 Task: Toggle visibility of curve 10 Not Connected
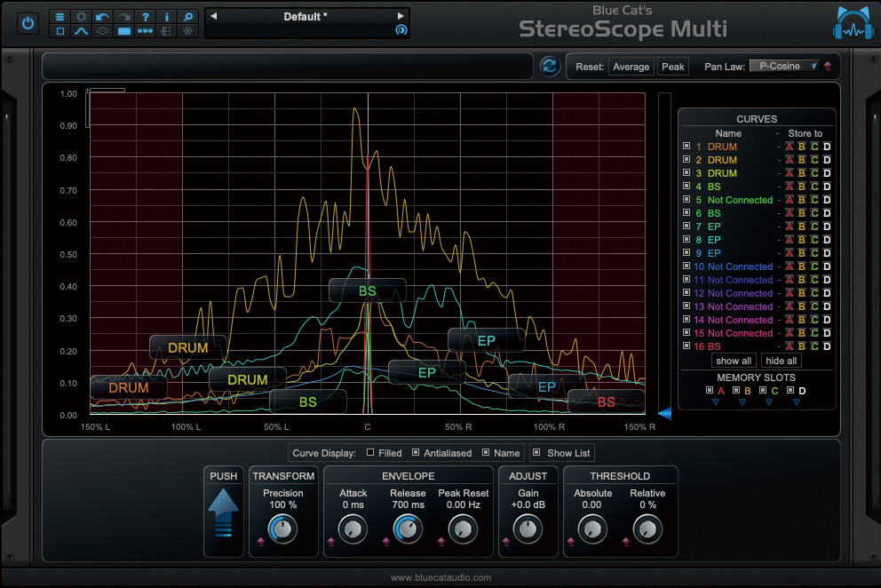687,266
